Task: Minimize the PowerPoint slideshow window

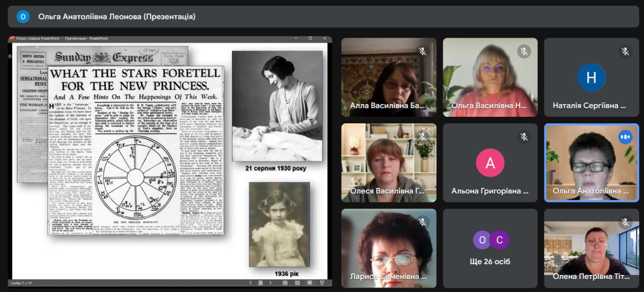Action: click(297, 39)
